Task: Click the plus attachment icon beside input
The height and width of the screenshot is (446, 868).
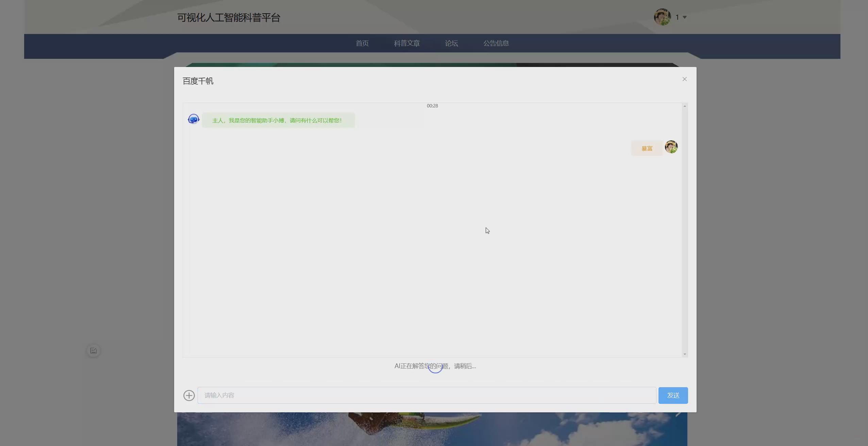Action: [x=189, y=395]
